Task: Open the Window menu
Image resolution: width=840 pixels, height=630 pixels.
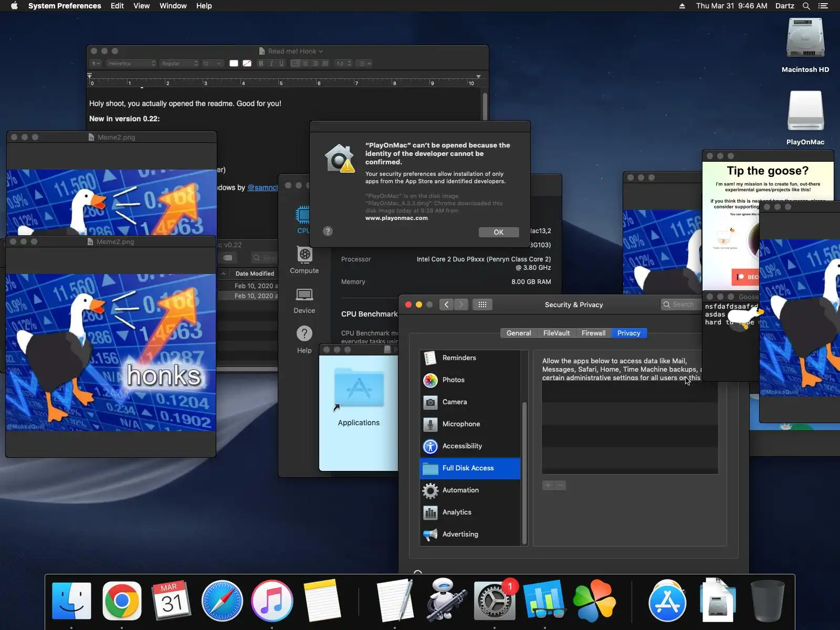Action: (x=173, y=6)
